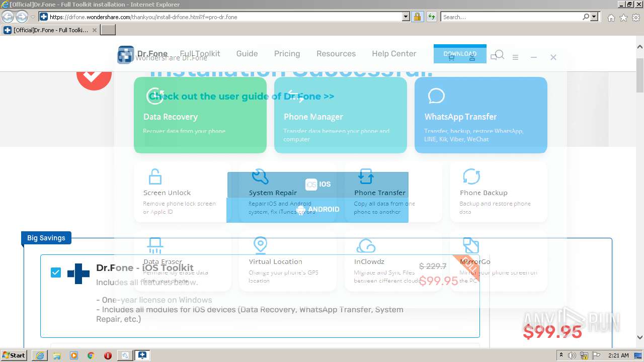Click the DOWNLOAD button
The image size is (644, 362).
click(460, 54)
